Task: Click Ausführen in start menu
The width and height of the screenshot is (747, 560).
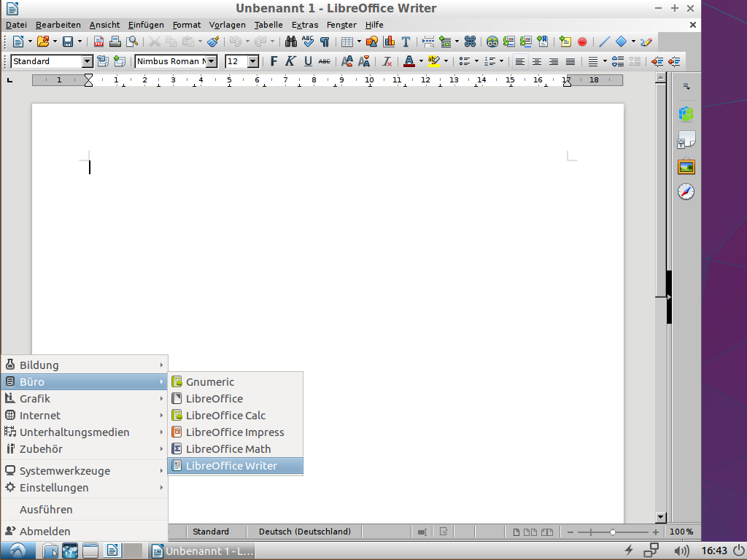Action: pos(85,510)
